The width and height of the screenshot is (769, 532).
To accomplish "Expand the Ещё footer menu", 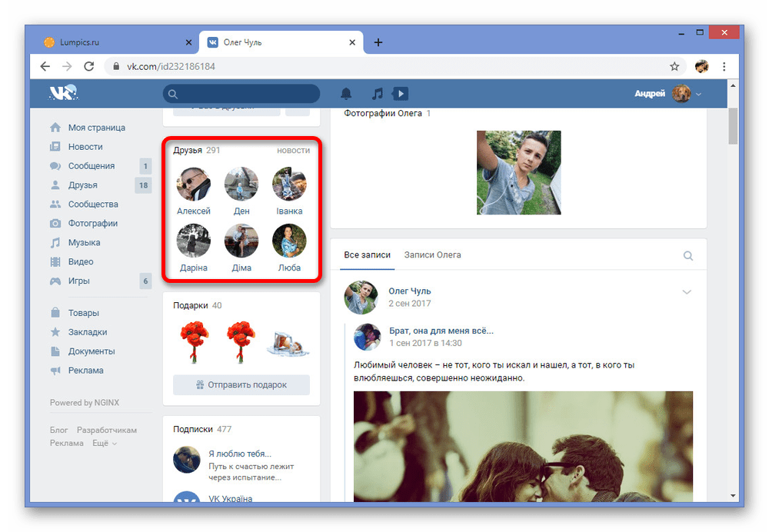I will point(105,444).
